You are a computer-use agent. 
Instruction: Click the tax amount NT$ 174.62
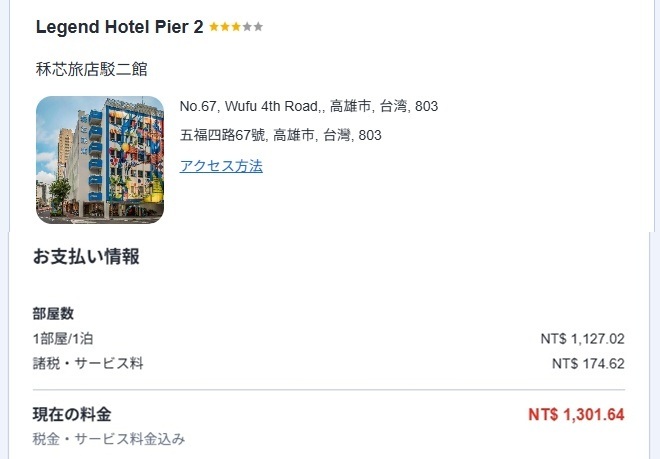(588, 364)
